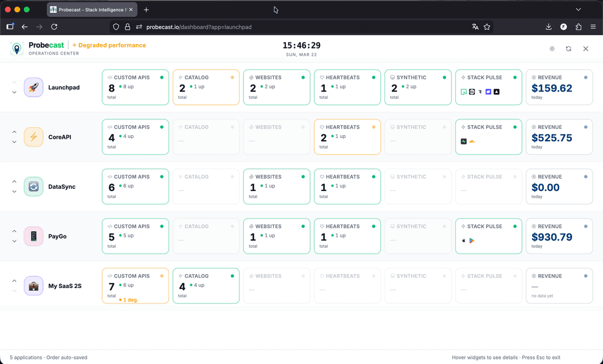Screen dimensions: 603x364
Task: Select the Apple App Store icon under PayGo
Action: point(464,240)
